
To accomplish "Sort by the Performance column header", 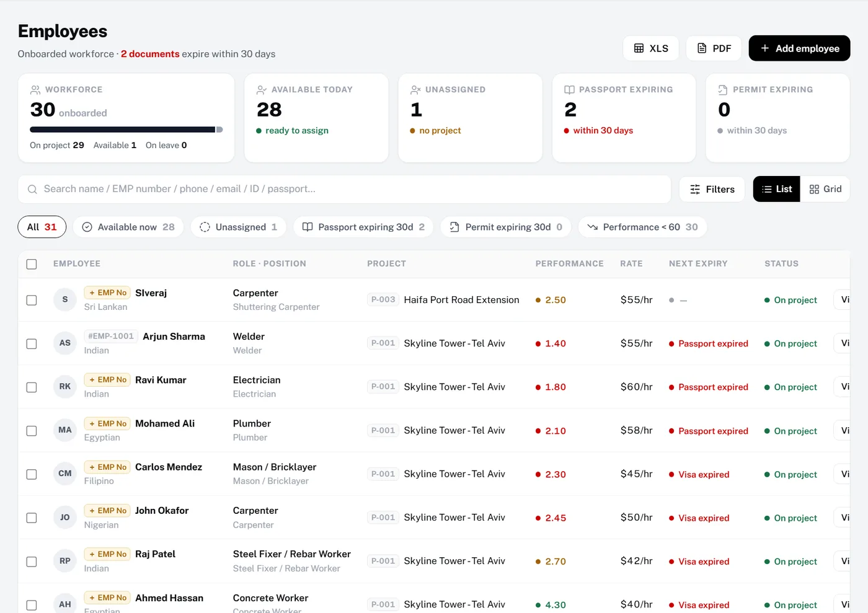I will [x=569, y=263].
